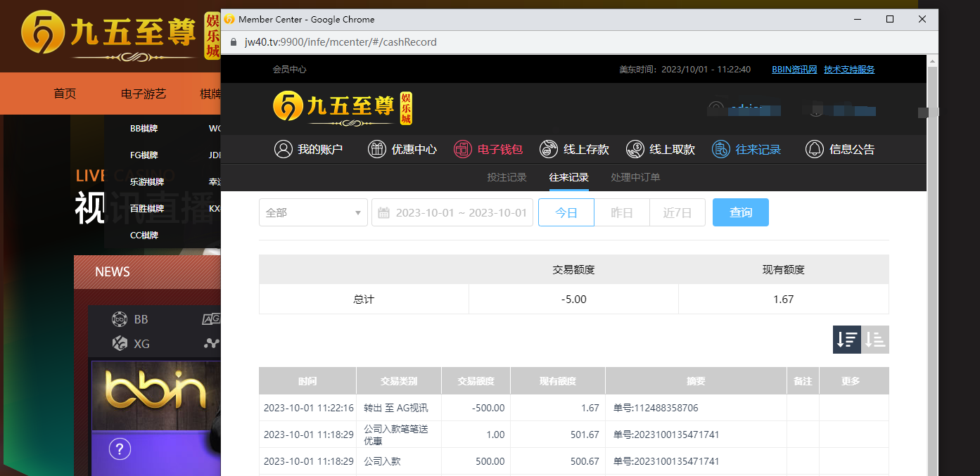Click the 信息公告 bell icon
This screenshot has height=476, width=980.
pos(815,149)
